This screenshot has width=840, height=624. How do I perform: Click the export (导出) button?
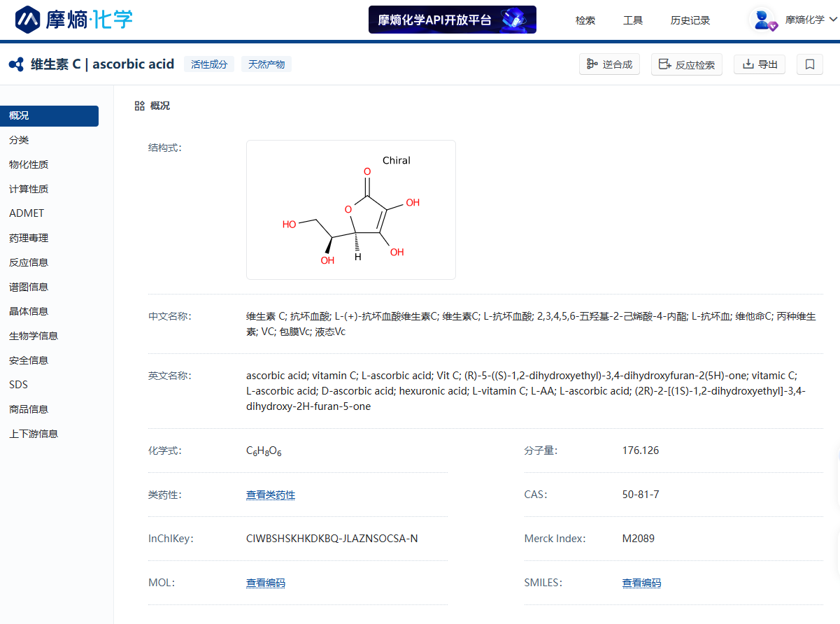(x=760, y=64)
